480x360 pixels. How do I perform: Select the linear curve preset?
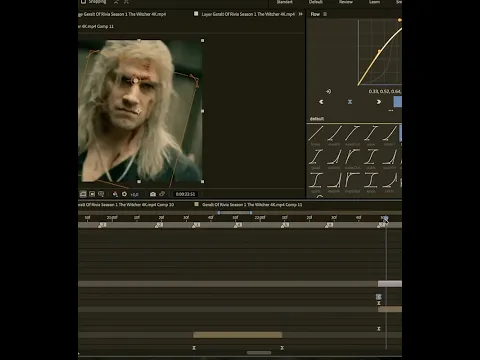315,134
